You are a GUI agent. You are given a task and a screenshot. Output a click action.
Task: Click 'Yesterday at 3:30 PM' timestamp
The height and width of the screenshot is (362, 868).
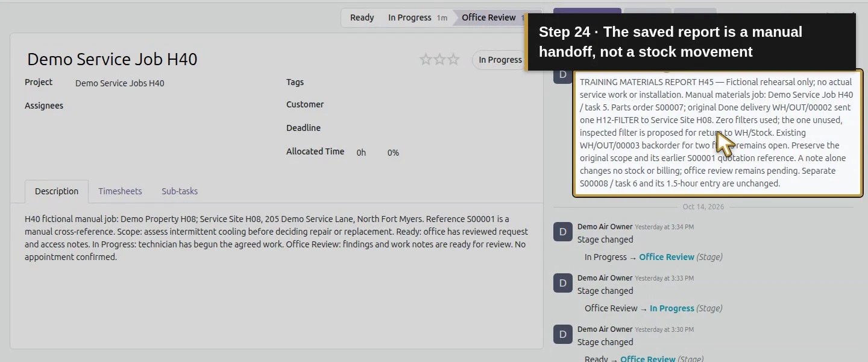click(664, 329)
